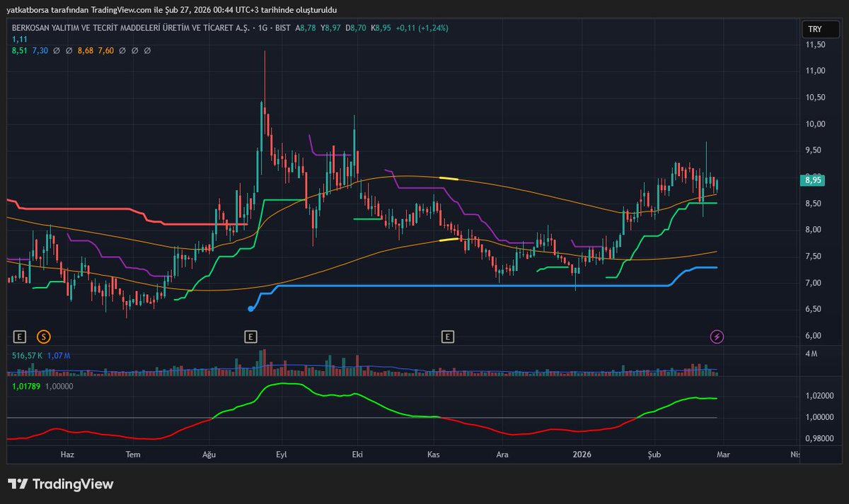
Task: Click the indicator value 1,11
Action: tap(19, 39)
